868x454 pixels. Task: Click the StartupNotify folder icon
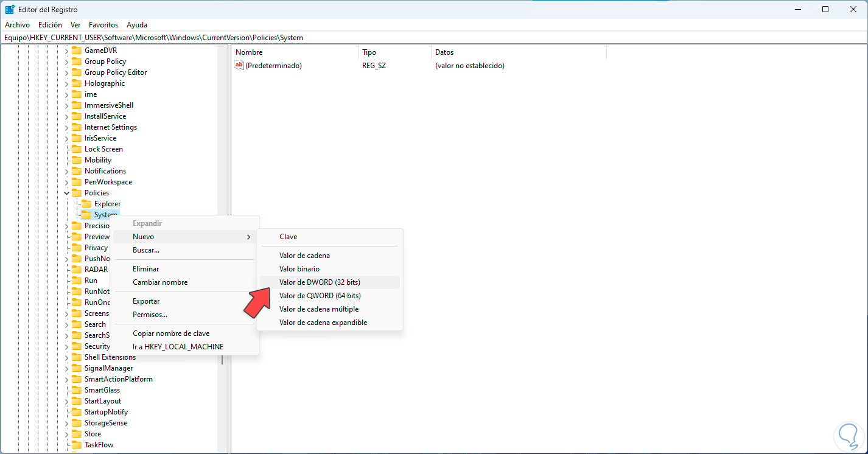point(77,412)
